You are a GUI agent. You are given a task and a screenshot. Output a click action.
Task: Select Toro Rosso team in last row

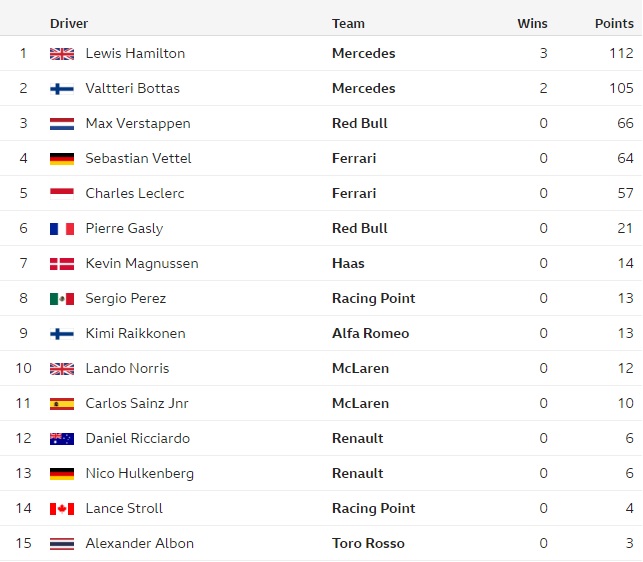coord(368,543)
